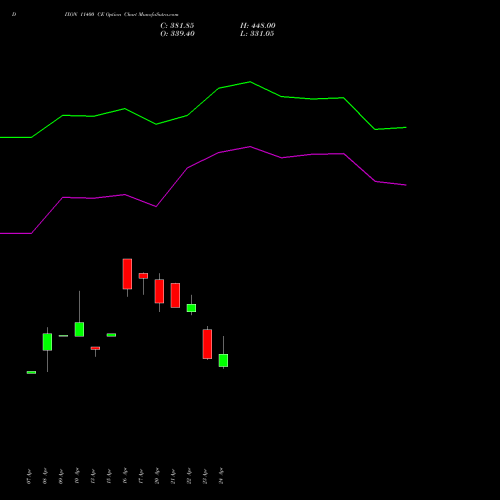500x500 pixels.
Task: Click the small red candle above 17 Apr
Action: point(143,276)
